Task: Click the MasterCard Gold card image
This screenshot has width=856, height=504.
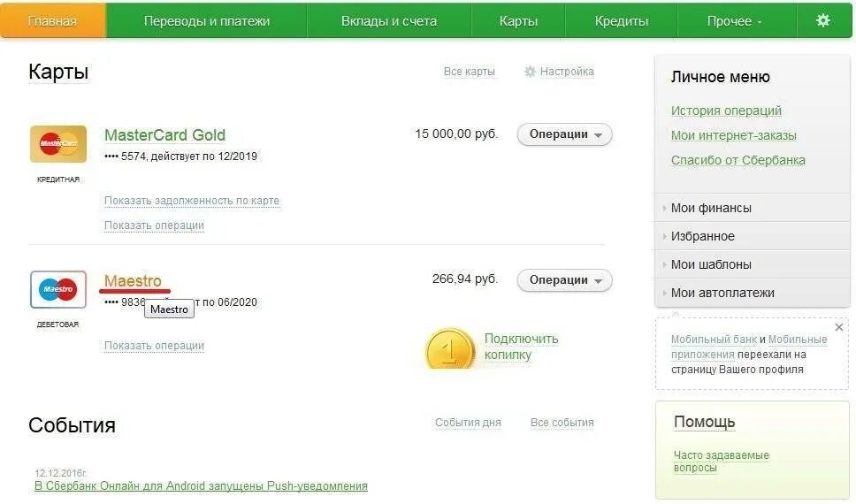Action: (x=58, y=144)
